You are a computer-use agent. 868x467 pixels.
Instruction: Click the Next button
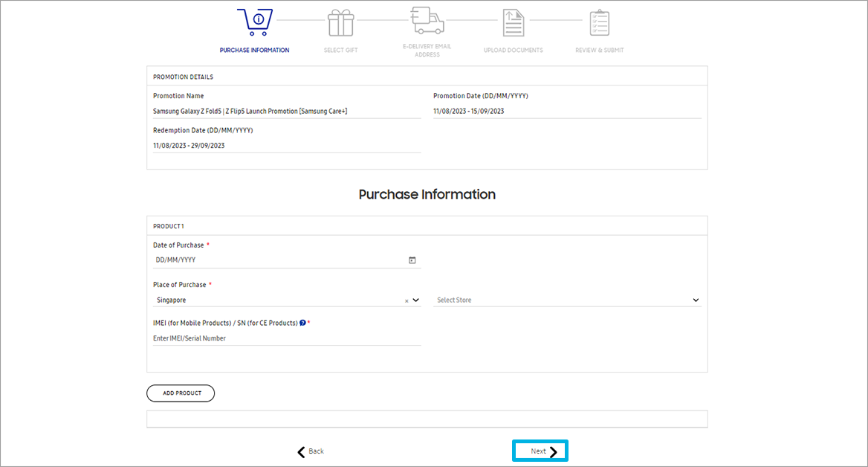point(540,451)
